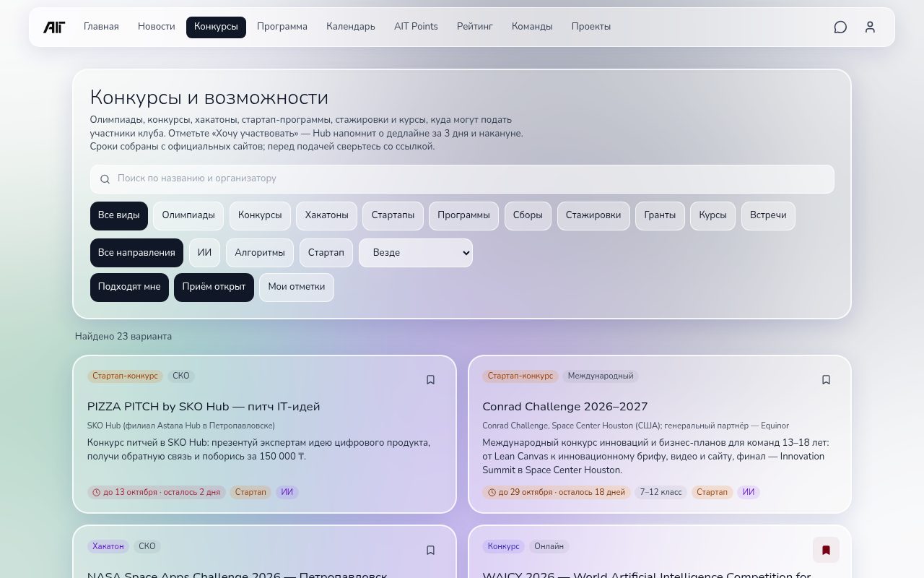Viewport: 924px width, 578px height.
Task: Open the chat messages icon
Action: [840, 27]
